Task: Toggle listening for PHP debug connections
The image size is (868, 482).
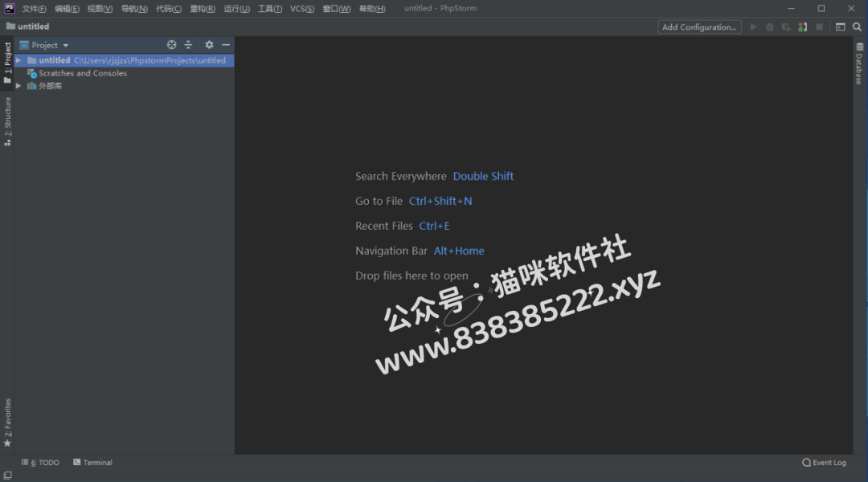Action: [x=803, y=27]
